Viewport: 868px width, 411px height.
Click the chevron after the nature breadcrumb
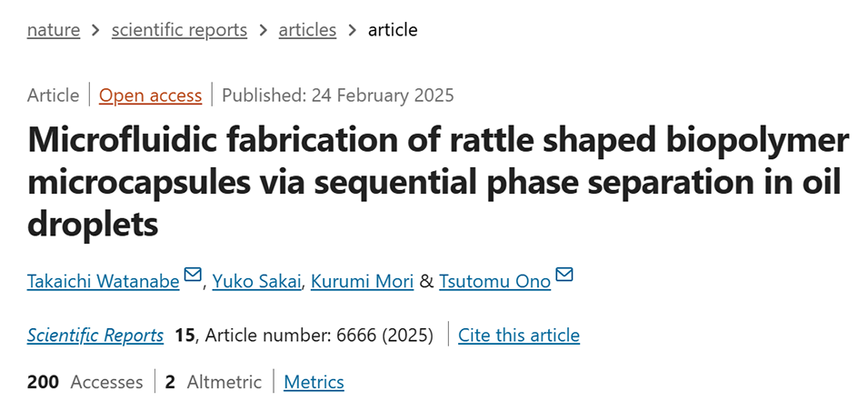[95, 30]
